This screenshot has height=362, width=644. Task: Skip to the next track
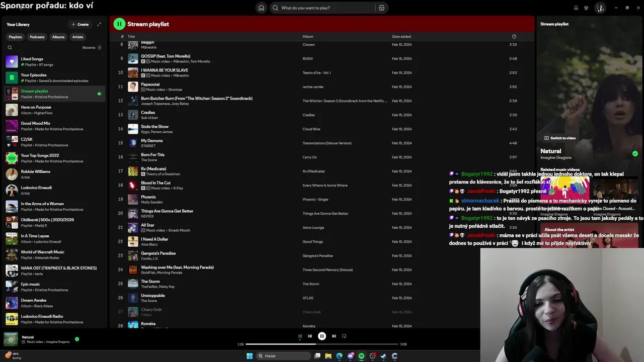coord(334,336)
